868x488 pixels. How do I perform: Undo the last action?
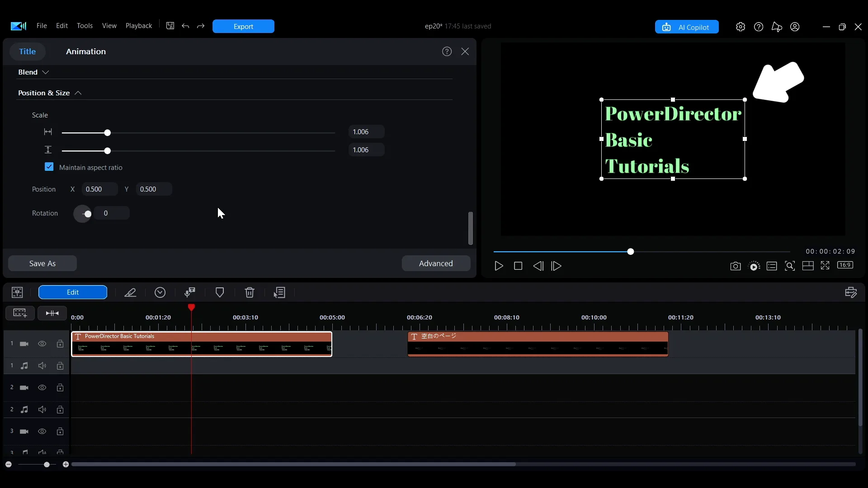coord(185,26)
